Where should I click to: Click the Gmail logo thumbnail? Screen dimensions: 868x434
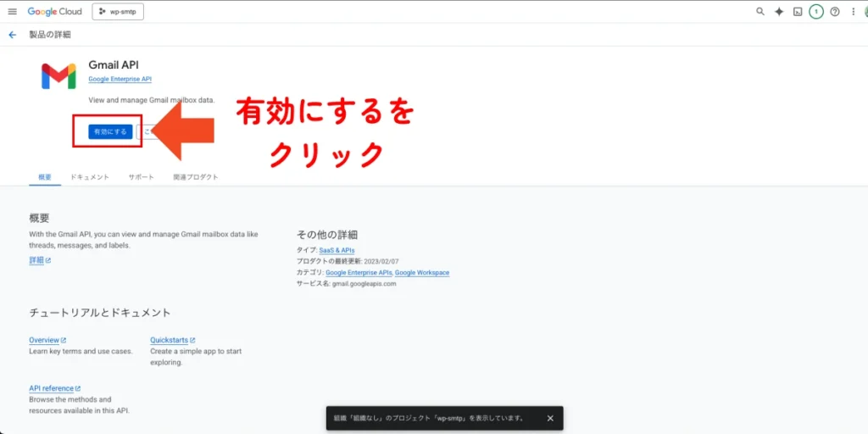58,76
